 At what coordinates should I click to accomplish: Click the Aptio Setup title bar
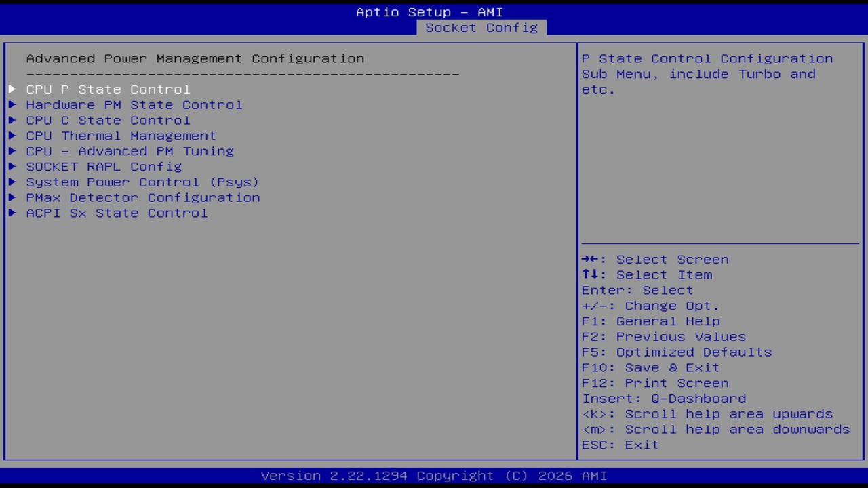click(430, 12)
